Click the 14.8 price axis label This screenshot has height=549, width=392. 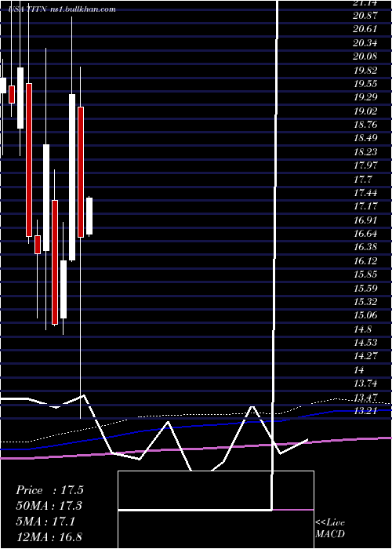click(362, 329)
